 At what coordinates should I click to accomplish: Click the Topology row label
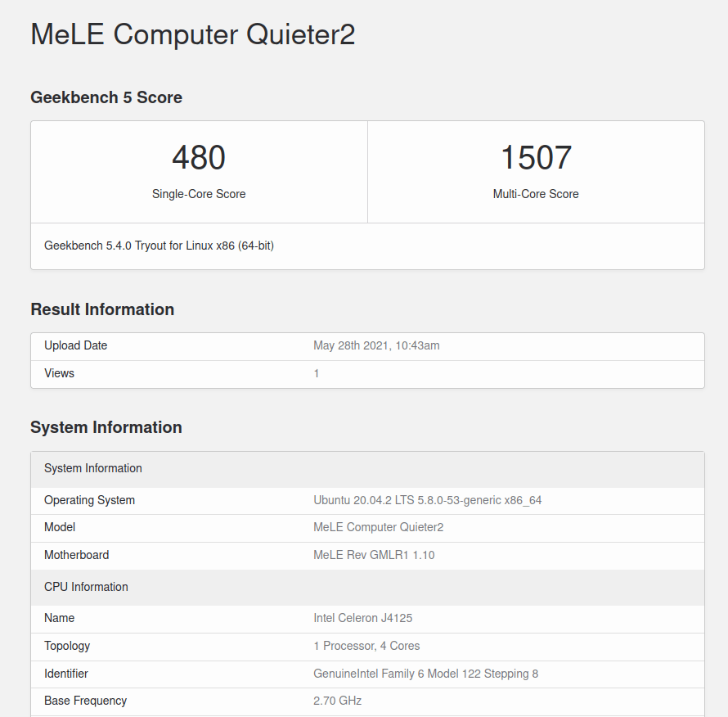point(67,646)
